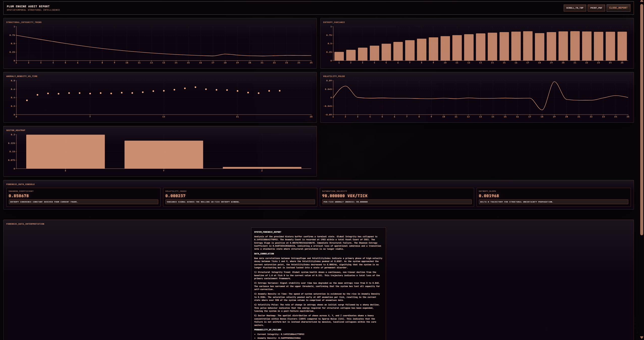Click the scrollbar up arrow
The image size is (644, 340).
[x=641, y=1]
